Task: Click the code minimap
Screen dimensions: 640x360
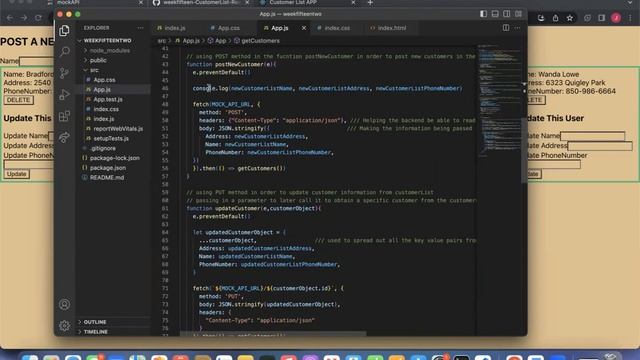Action: coord(499,100)
